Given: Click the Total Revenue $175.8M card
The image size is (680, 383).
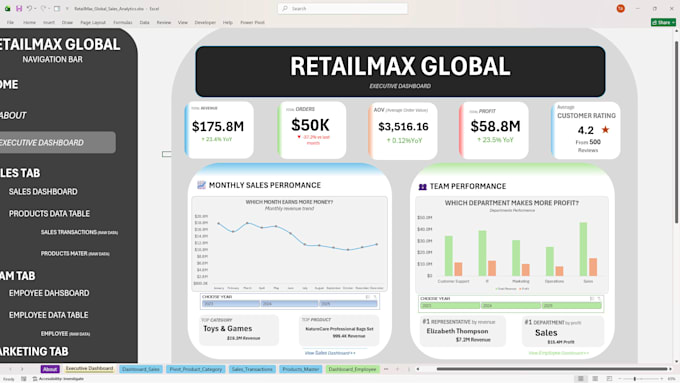Looking at the screenshot, I should tap(219, 130).
